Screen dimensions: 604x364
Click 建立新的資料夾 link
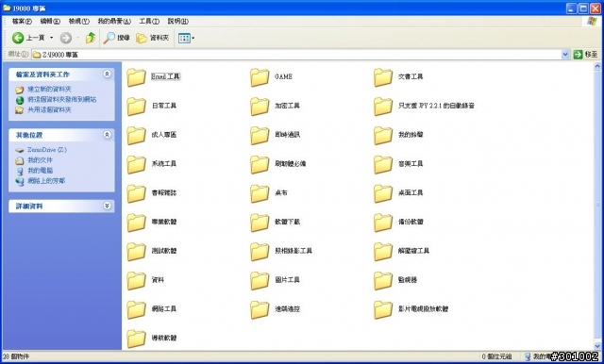point(49,90)
